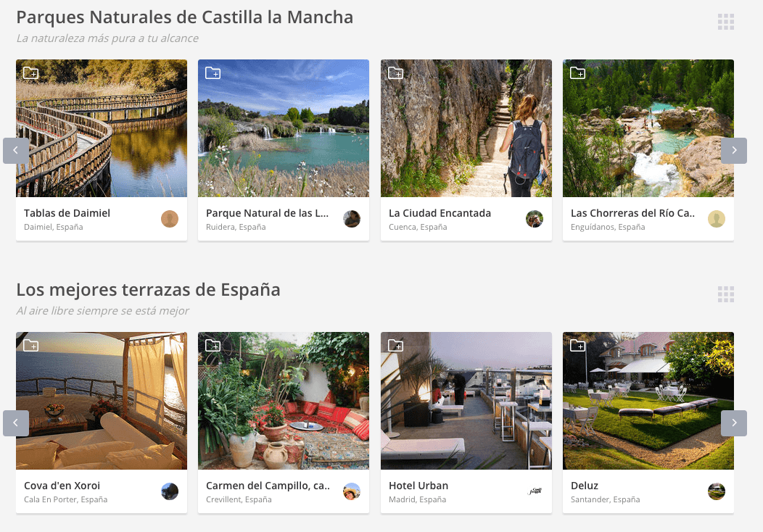Click folder-plus icon on Hotel Urban photo
The width and height of the screenshot is (763, 532).
tap(395, 345)
